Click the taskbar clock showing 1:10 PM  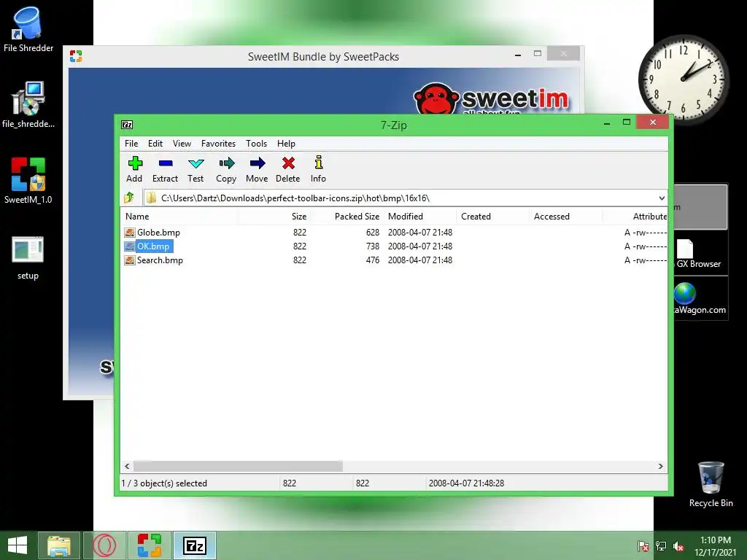[715, 545]
